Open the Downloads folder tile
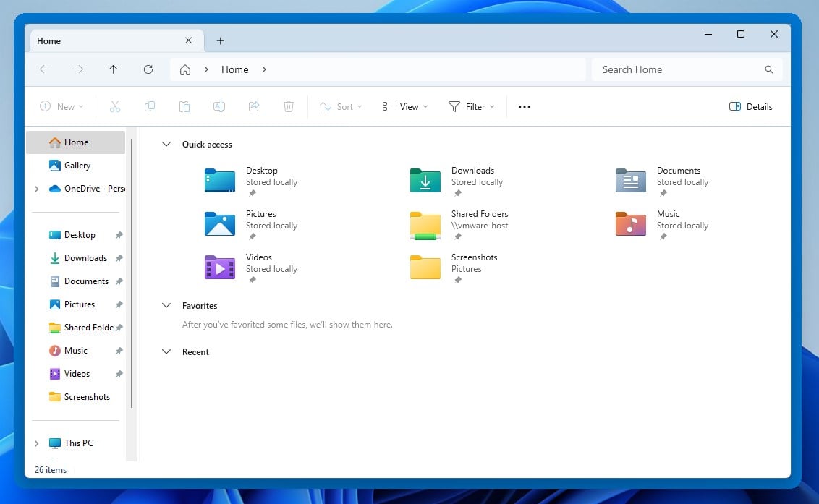 pos(457,181)
